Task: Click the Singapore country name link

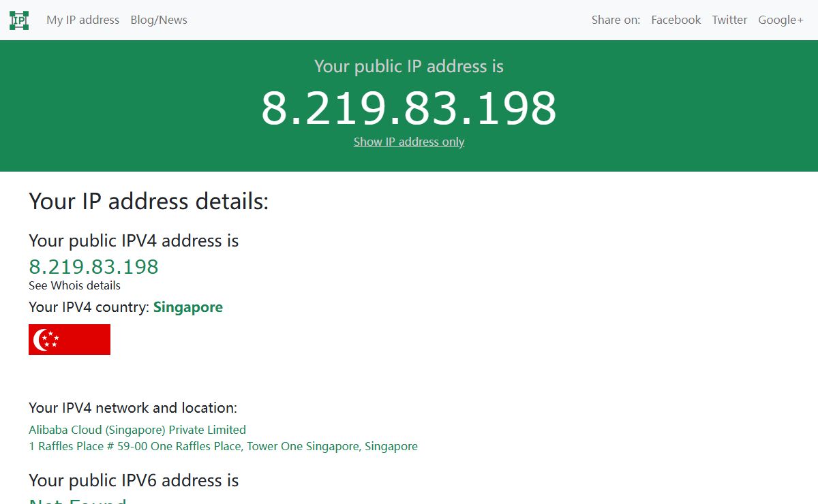Action: [188, 307]
